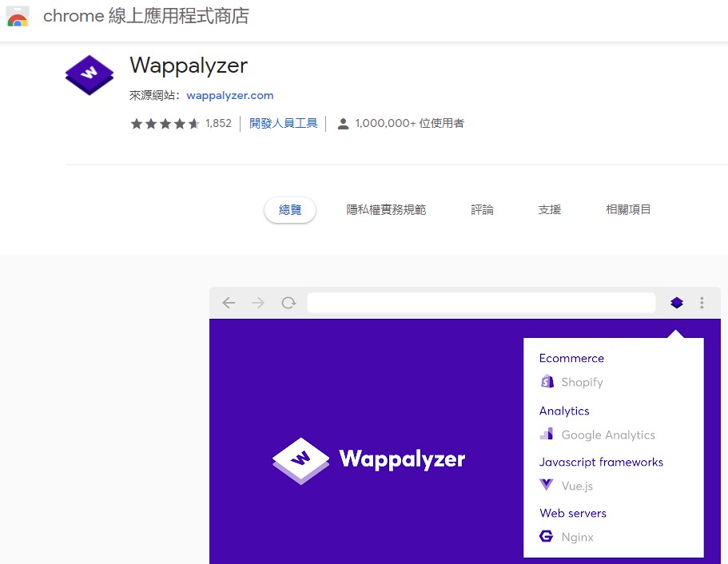
Task: Click the Vue.js icon in popup
Action: (x=547, y=485)
